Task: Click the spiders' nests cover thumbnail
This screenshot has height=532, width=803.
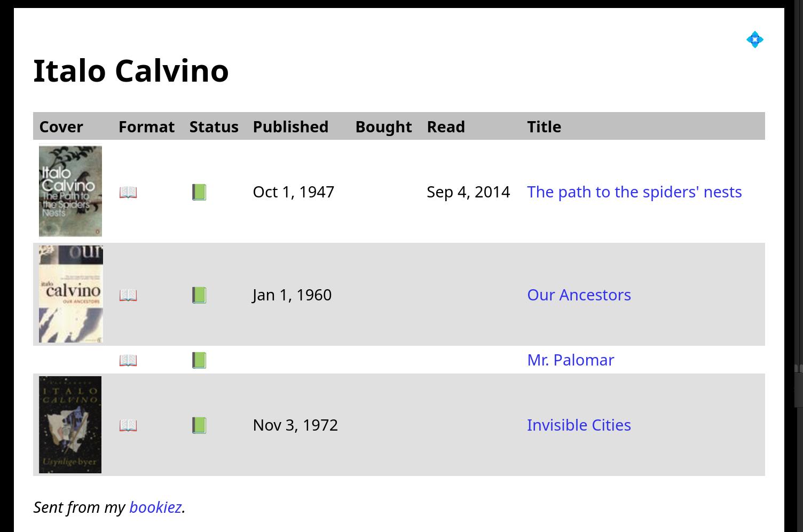Action: pos(70,191)
